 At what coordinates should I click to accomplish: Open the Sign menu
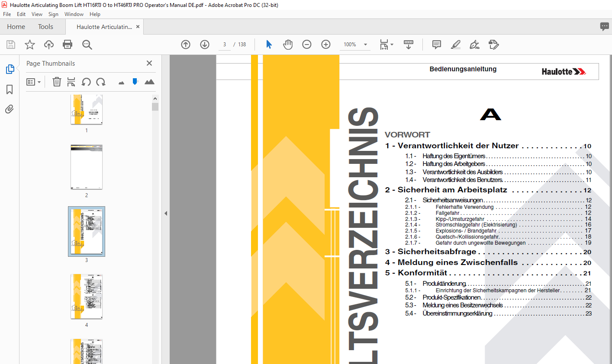pos(53,14)
